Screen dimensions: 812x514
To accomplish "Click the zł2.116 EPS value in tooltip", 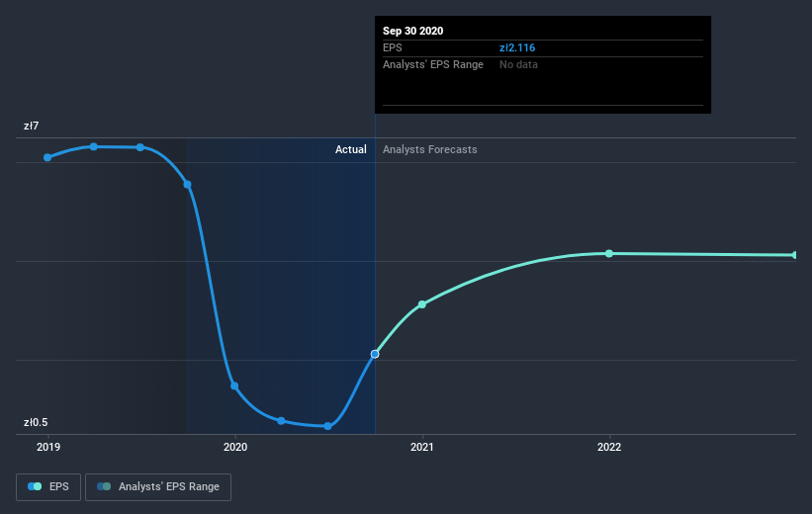I will coord(517,47).
